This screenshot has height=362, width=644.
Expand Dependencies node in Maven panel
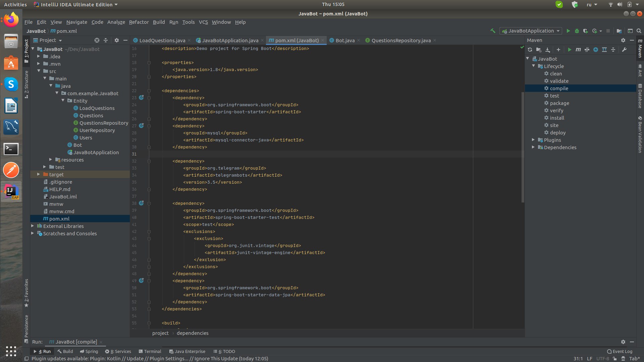tap(533, 147)
